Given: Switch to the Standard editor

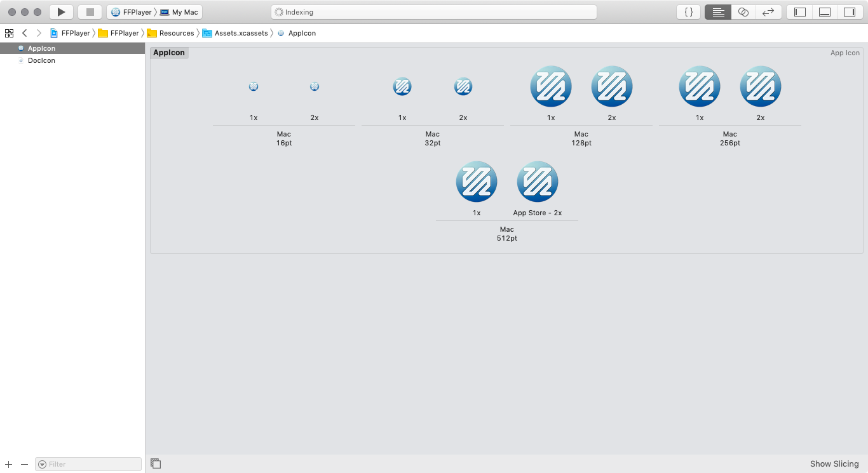Looking at the screenshot, I should 718,12.
